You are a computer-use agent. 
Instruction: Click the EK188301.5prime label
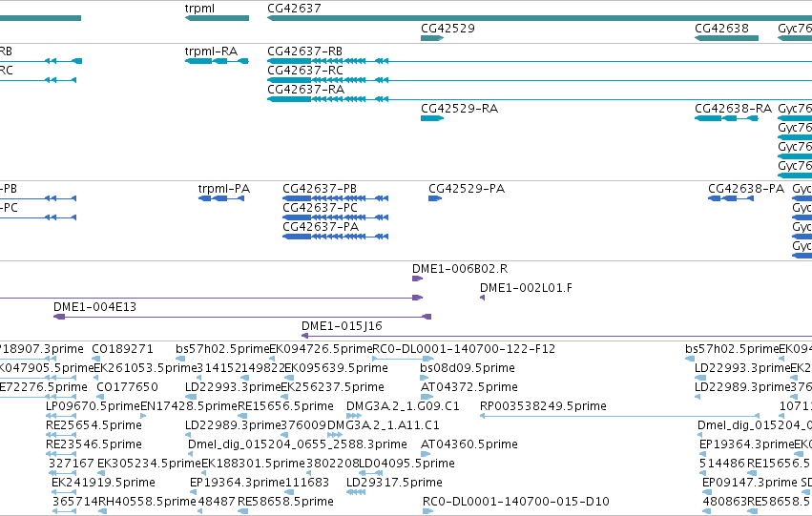pyautogui.click(x=253, y=464)
